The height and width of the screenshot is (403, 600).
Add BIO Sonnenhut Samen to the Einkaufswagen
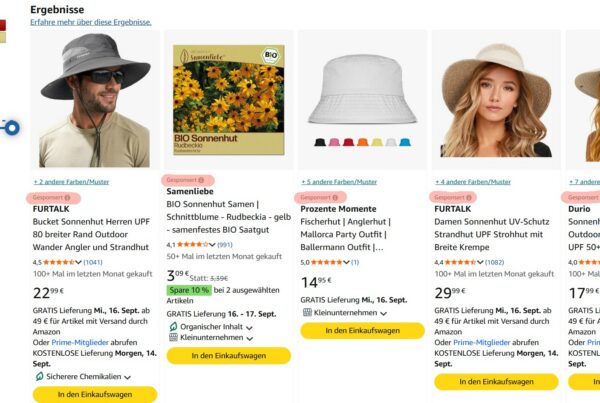pyautogui.click(x=229, y=356)
